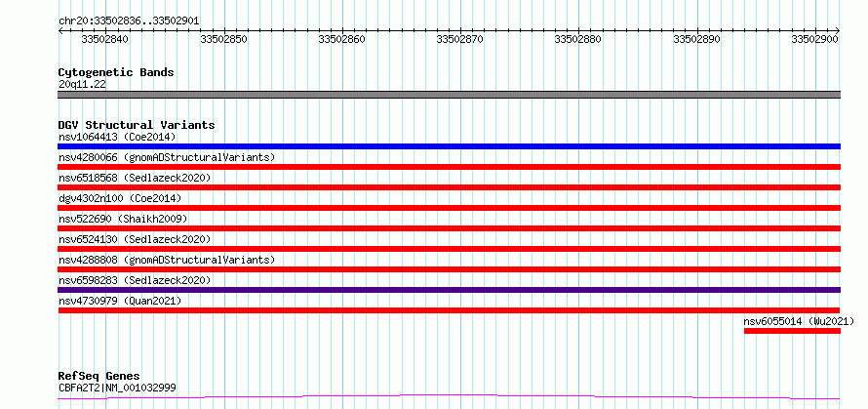Select the red nsv4288808 variant bar

(449, 269)
